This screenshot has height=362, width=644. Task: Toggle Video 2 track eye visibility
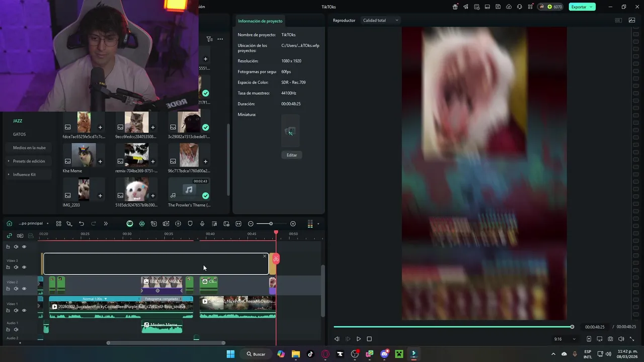(x=24, y=289)
